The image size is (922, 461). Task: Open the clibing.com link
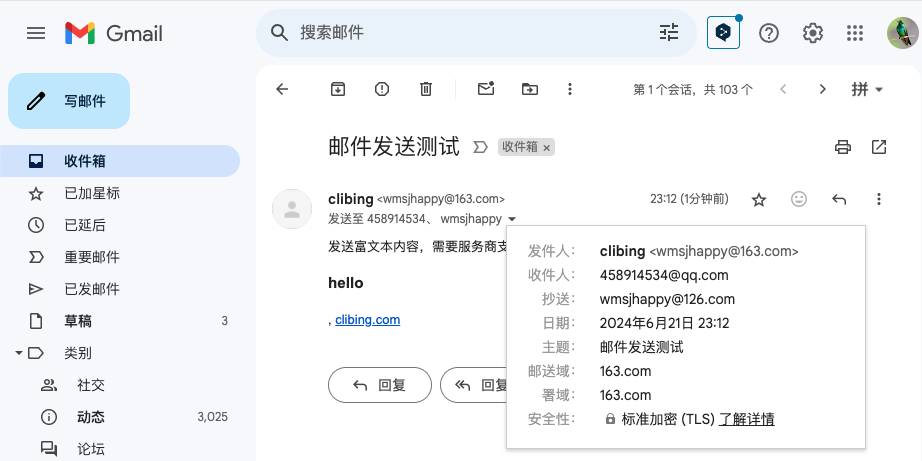pyautogui.click(x=367, y=320)
